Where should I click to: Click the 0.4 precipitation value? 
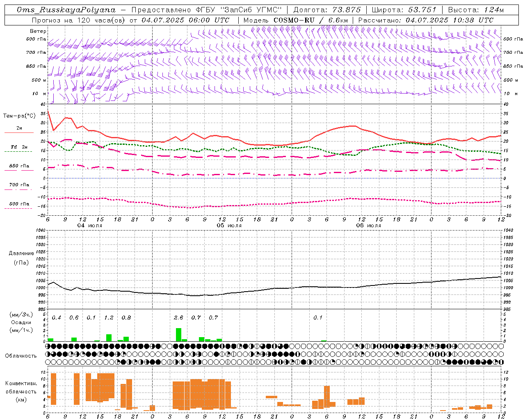point(57,318)
